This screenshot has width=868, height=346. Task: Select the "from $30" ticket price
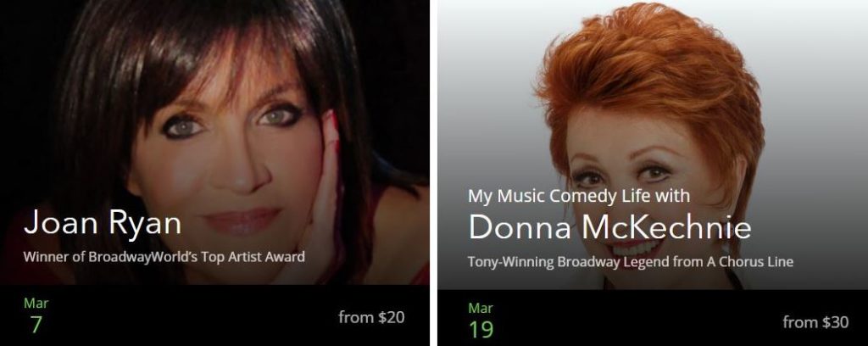pos(815,322)
